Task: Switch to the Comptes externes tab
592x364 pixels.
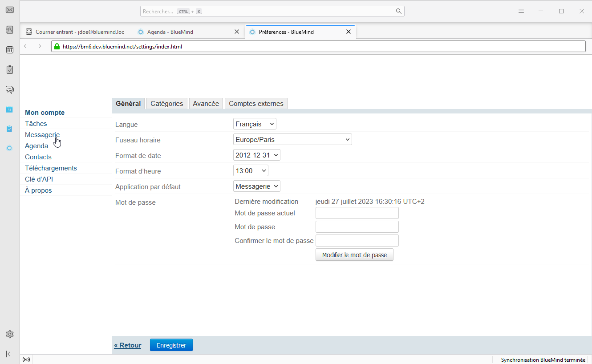Action: 256,104
